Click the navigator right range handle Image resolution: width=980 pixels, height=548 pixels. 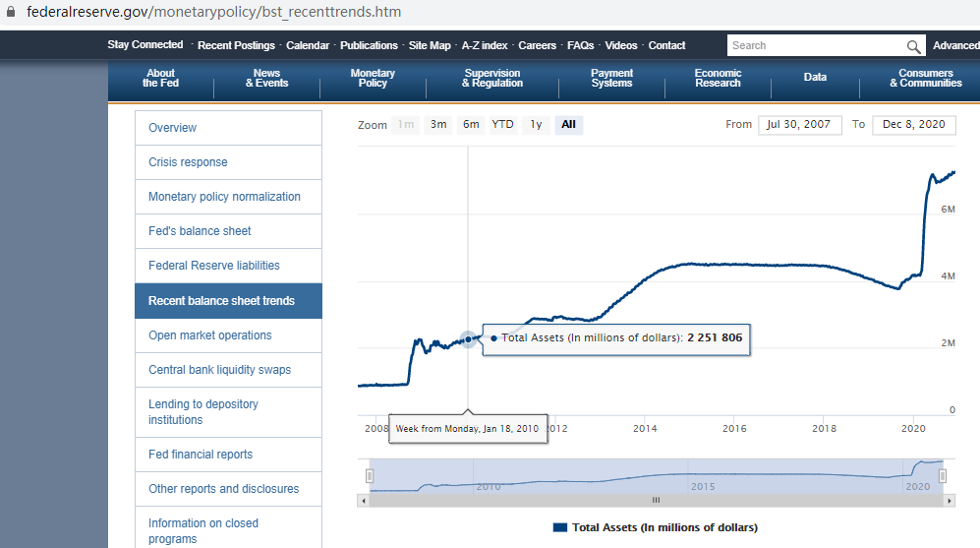[x=943, y=476]
